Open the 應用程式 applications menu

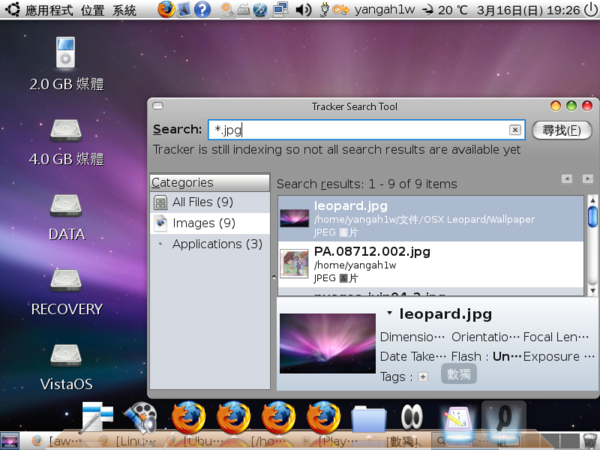[x=49, y=10]
